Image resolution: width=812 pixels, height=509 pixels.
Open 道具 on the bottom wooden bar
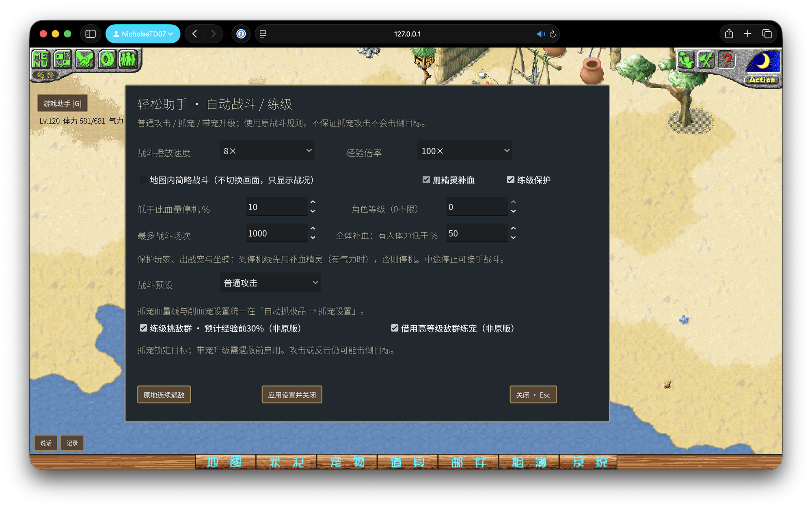[x=408, y=462]
